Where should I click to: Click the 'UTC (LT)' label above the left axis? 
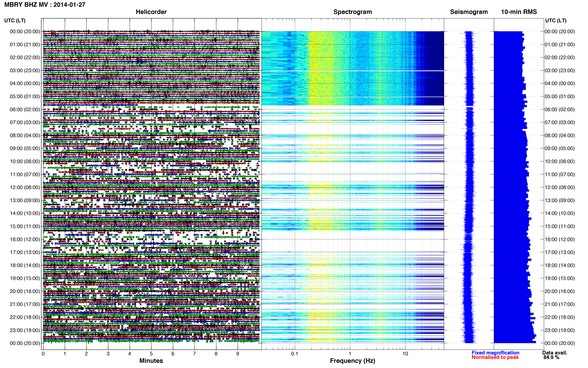click(x=15, y=20)
